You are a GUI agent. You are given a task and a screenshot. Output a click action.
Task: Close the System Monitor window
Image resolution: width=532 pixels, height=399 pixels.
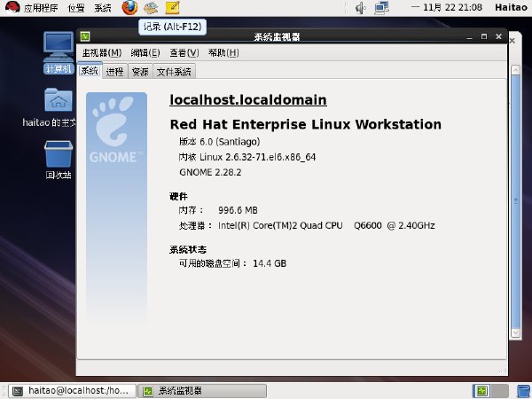[x=498, y=36]
